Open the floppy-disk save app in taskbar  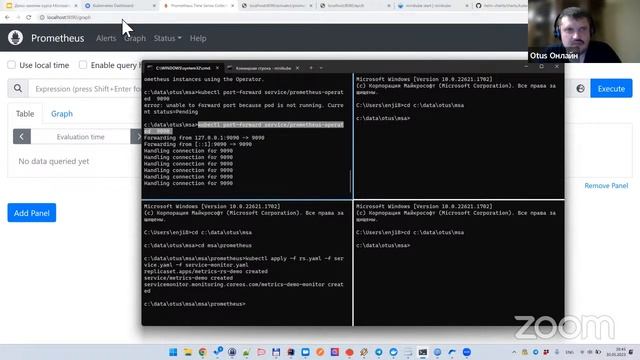(x=276, y=352)
